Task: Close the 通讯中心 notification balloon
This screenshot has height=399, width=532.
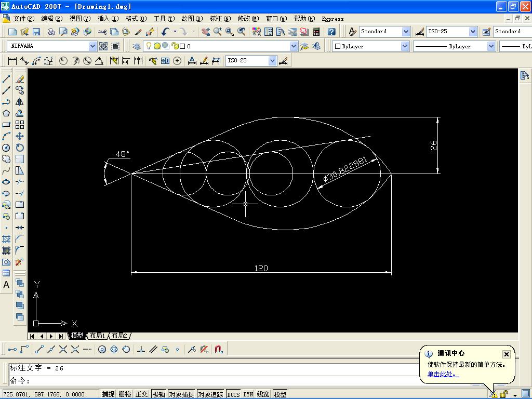Action: [x=506, y=354]
